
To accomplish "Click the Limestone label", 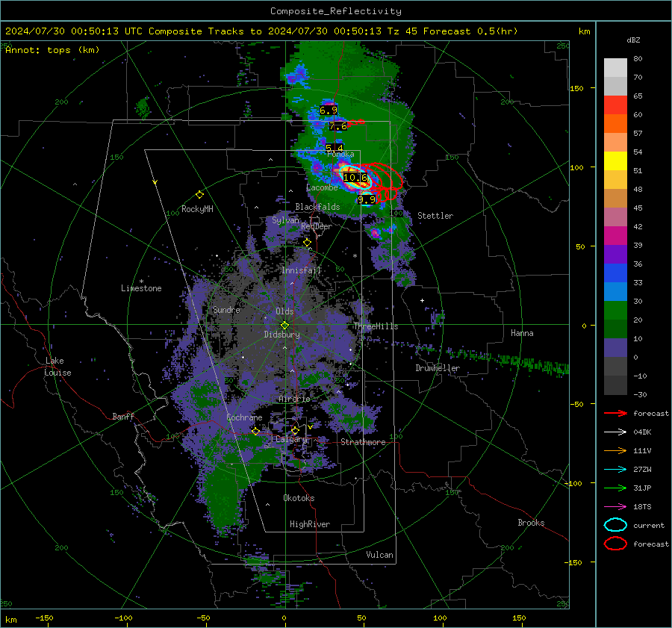I will point(141,288).
